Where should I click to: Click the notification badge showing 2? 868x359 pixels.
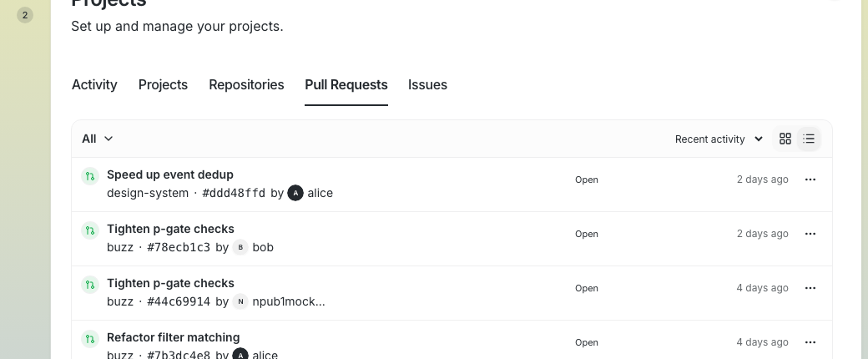[25, 15]
